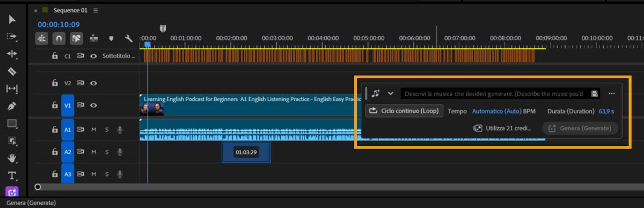Toggle V1 source patch target
Viewport: 644px width, 208px height.
click(68, 106)
